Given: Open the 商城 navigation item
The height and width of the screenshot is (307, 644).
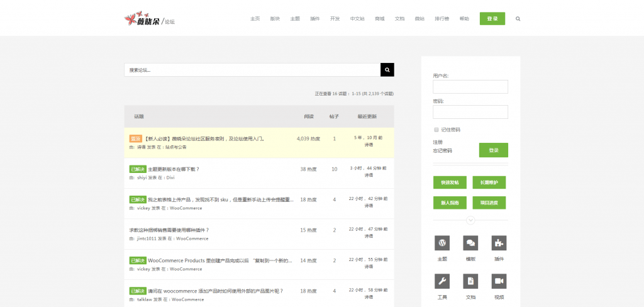Looking at the screenshot, I should [x=379, y=18].
